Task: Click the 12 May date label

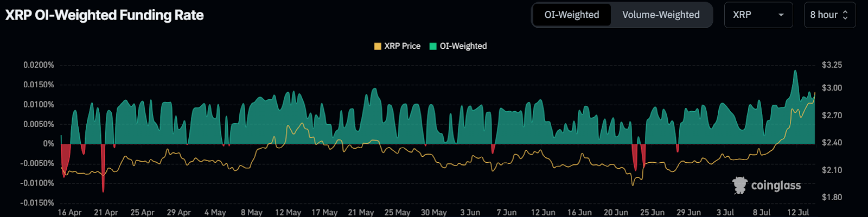Action: click(288, 213)
